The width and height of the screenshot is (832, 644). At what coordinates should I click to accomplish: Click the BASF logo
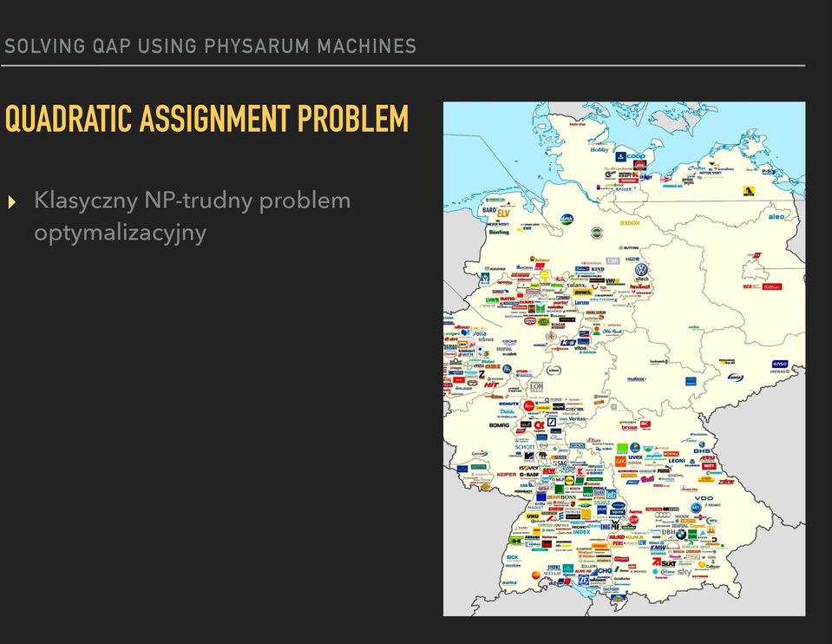[x=529, y=474]
